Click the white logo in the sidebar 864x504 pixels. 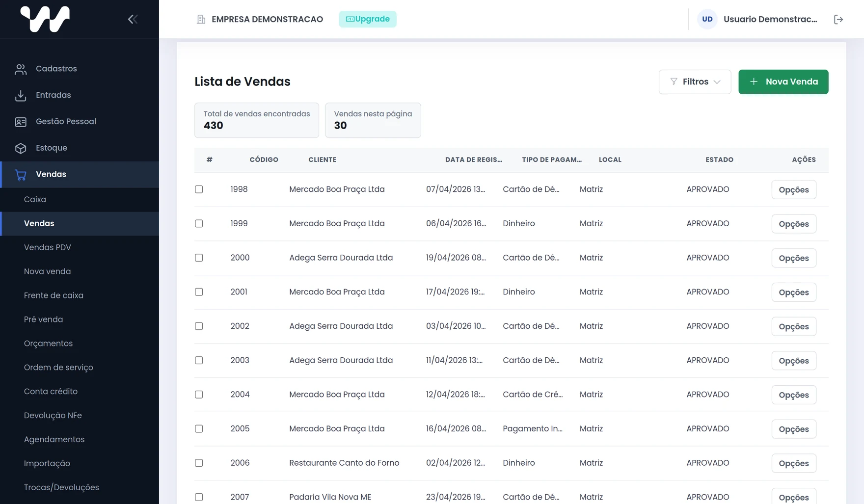45,19
